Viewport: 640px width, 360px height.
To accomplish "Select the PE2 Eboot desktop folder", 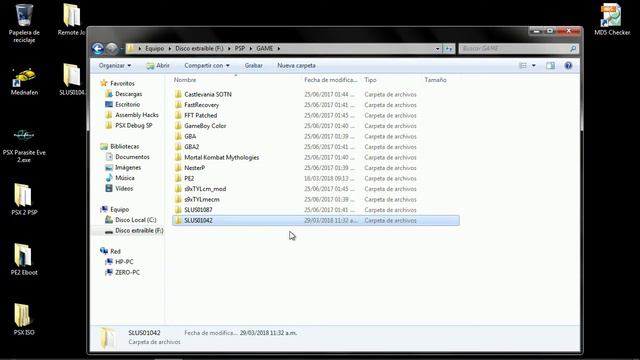I will coord(24,259).
